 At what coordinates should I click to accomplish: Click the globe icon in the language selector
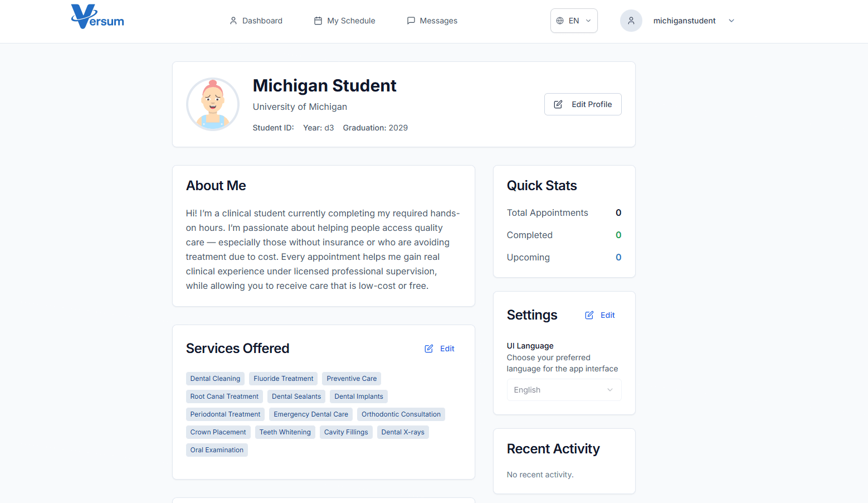click(x=560, y=21)
